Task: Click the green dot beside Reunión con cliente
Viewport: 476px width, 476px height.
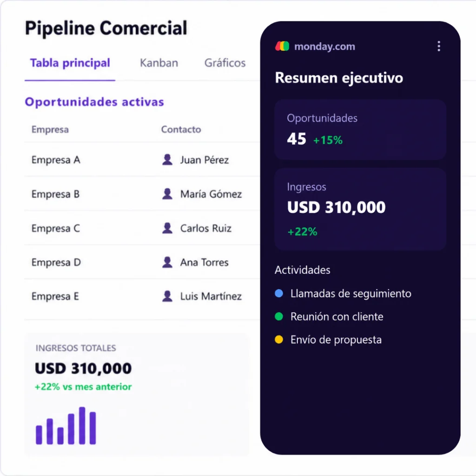Action: (279, 316)
